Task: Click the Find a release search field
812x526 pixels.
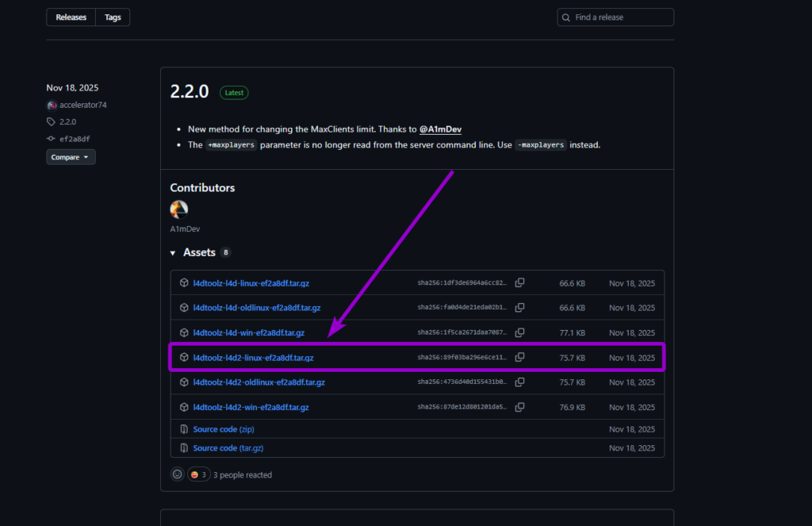Action: (615, 17)
